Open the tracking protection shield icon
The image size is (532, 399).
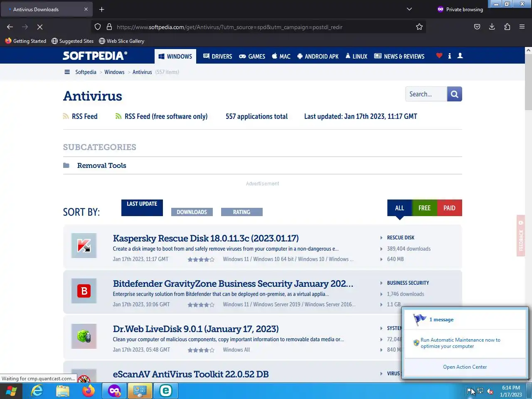click(x=98, y=27)
